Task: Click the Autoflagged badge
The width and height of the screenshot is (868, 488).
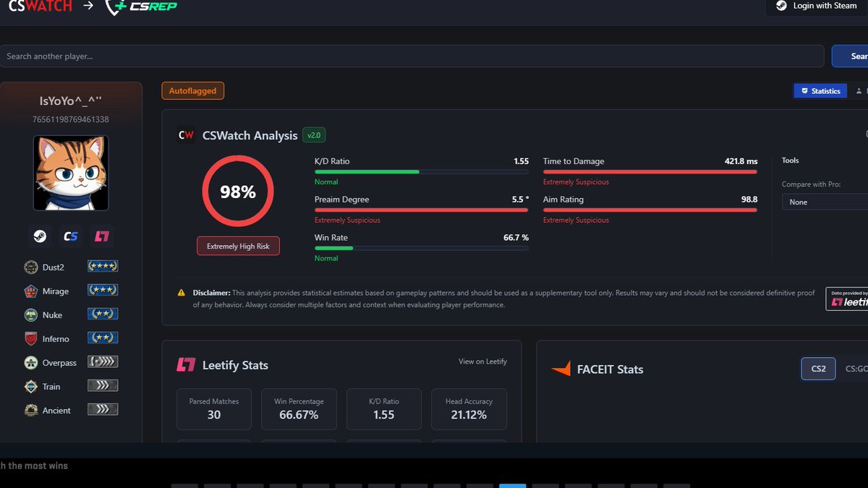Action: (193, 91)
